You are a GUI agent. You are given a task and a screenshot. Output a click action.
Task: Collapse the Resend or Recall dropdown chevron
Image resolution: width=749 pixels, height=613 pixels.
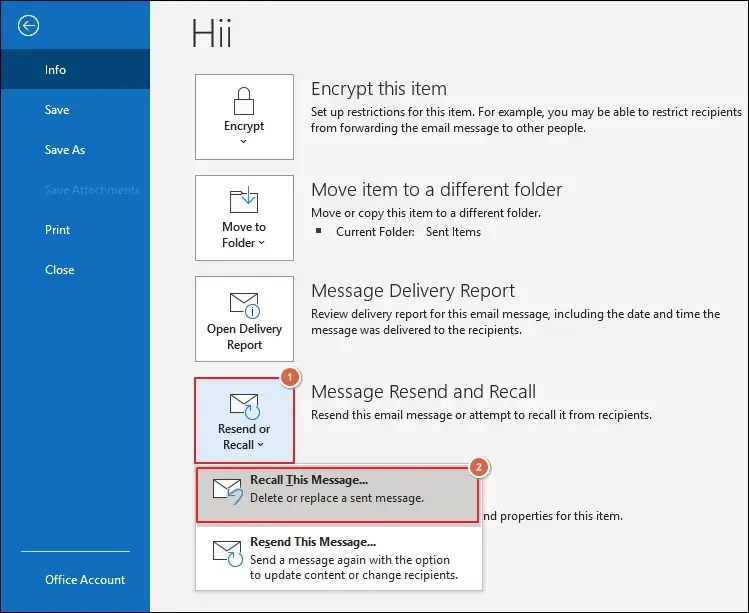(260, 445)
